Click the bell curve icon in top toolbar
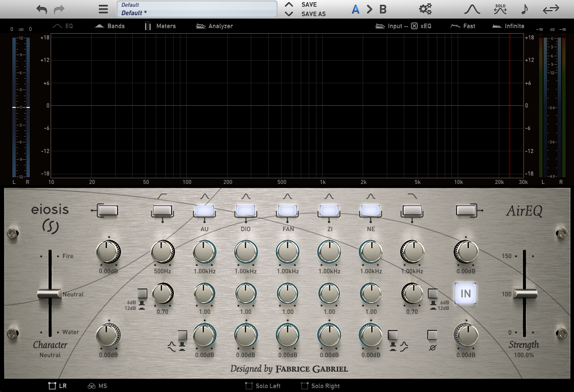This screenshot has height=392, width=574. [472, 9]
